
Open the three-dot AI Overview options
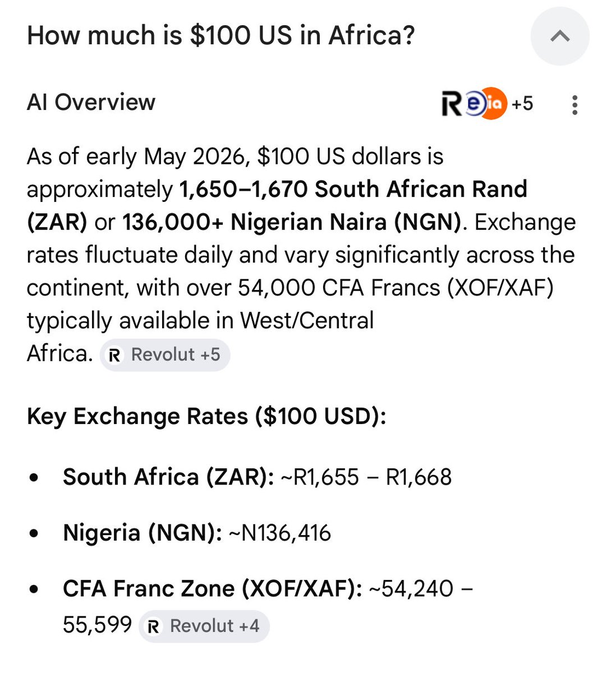(574, 105)
